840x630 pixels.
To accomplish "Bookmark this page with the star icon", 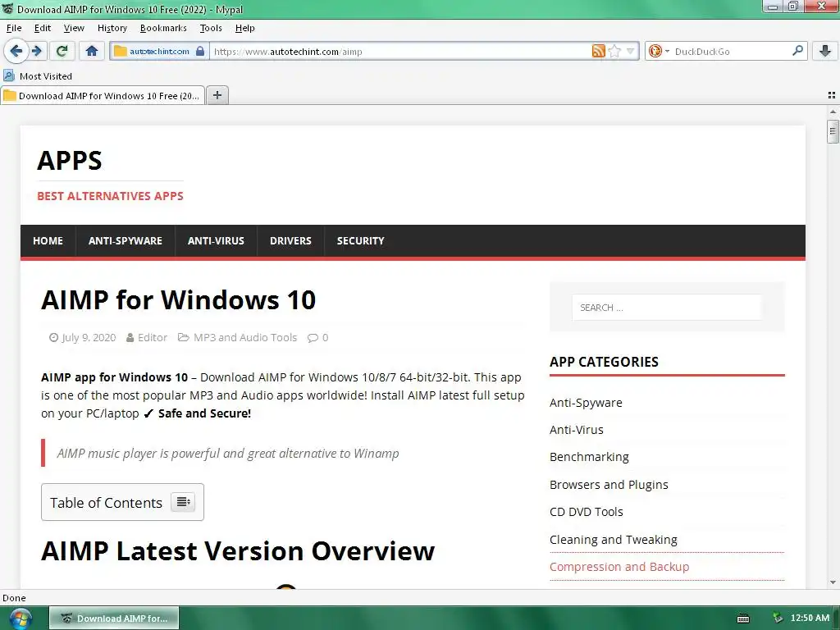I will [614, 51].
